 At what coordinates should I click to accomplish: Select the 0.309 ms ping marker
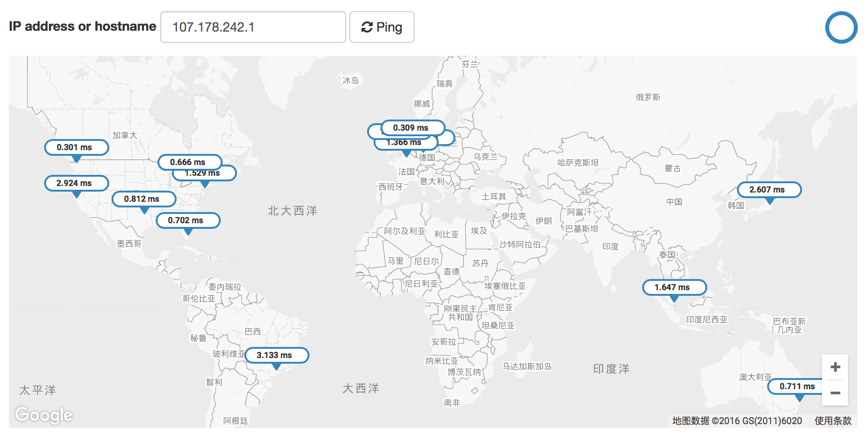pos(413,128)
